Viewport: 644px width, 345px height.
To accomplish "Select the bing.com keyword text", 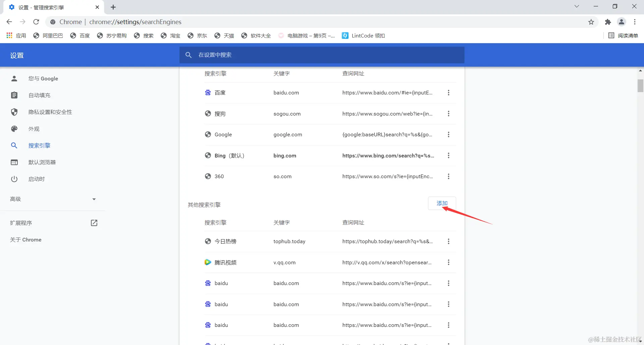I will (285, 156).
